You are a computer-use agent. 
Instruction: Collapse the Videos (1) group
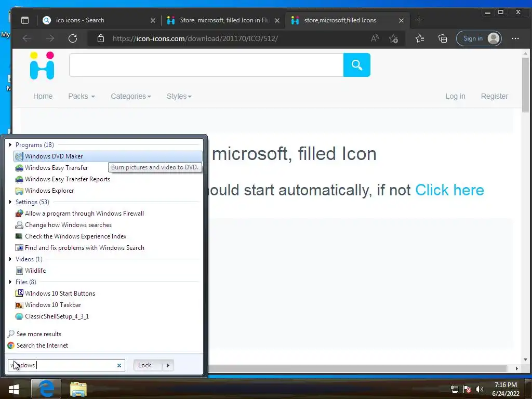pos(10,259)
